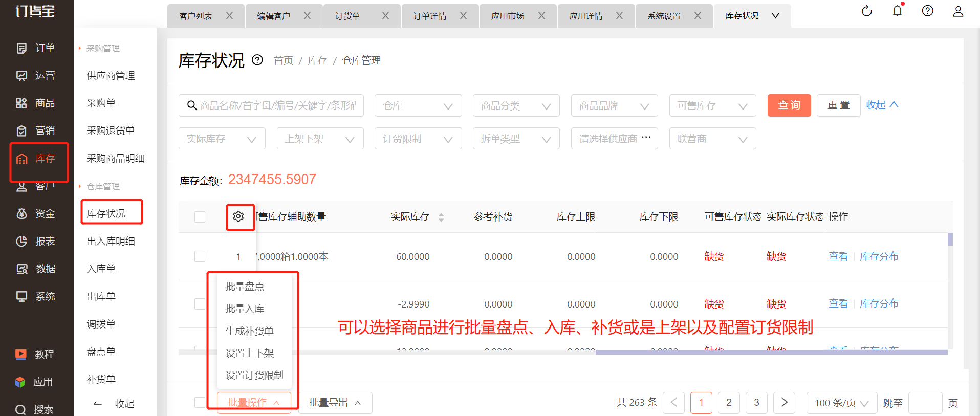Check the first row checkbox
The image size is (980, 416).
click(x=200, y=256)
